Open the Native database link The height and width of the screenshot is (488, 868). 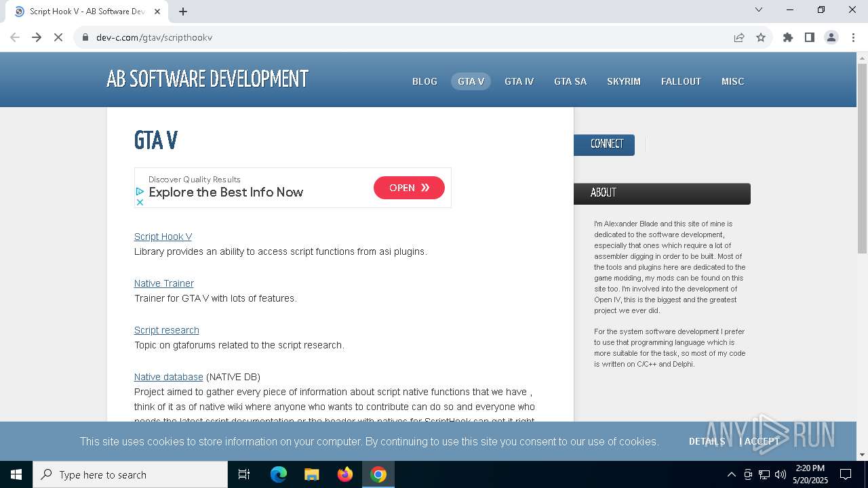point(169,377)
